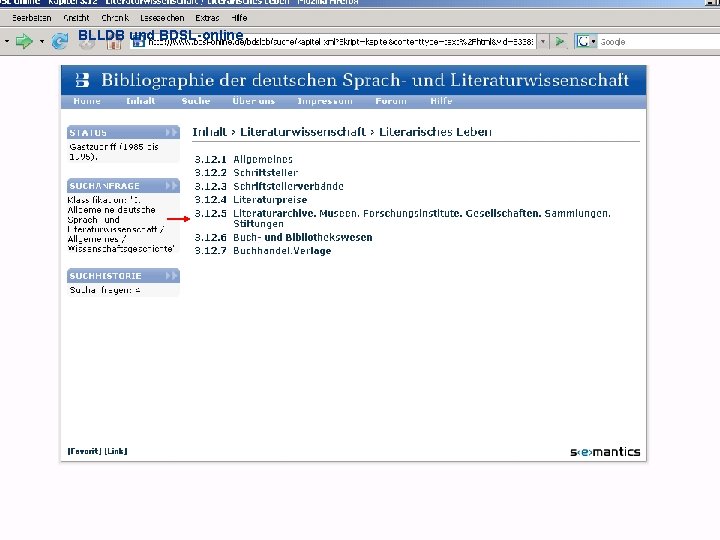Click the Link link at page bottom

[116, 451]
